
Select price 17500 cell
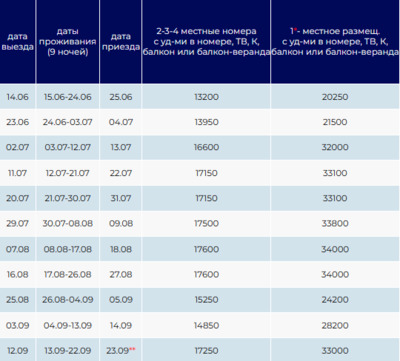click(x=206, y=223)
